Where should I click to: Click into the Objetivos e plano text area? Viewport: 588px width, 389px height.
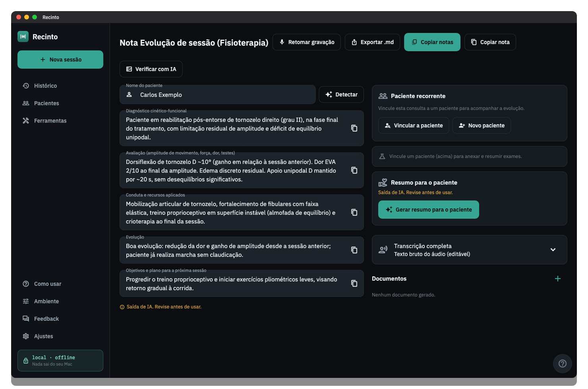tap(232, 284)
